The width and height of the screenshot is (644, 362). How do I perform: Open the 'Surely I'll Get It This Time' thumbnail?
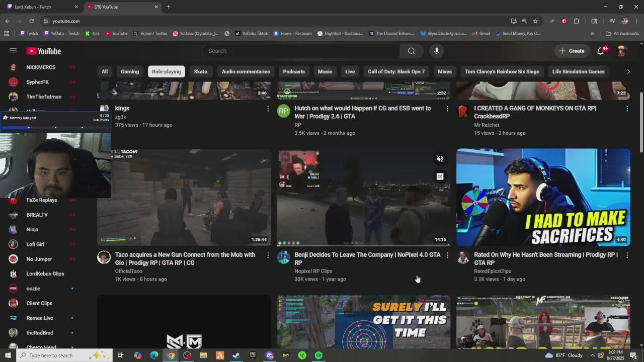[364, 322]
